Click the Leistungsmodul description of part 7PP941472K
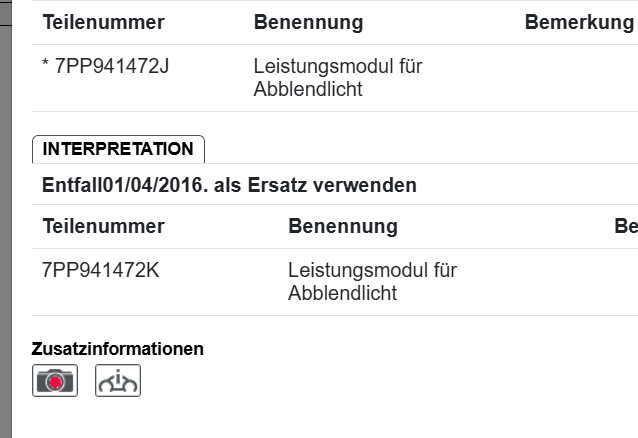This screenshot has height=438, width=638. (372, 281)
